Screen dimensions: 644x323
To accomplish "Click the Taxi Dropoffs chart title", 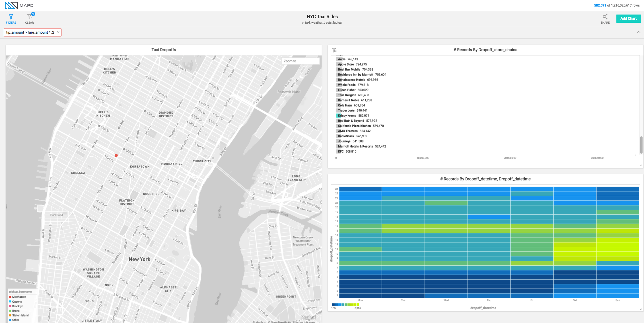I will click(x=164, y=50).
